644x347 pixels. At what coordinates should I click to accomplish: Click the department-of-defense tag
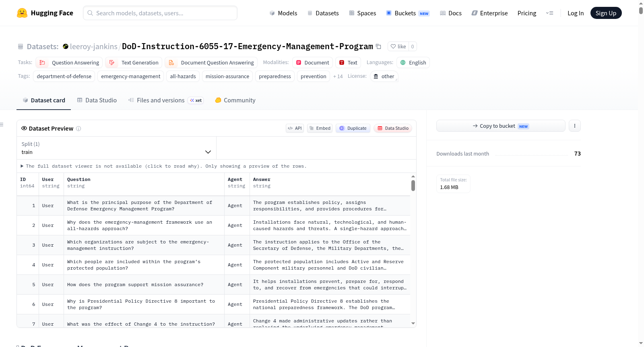(x=64, y=76)
